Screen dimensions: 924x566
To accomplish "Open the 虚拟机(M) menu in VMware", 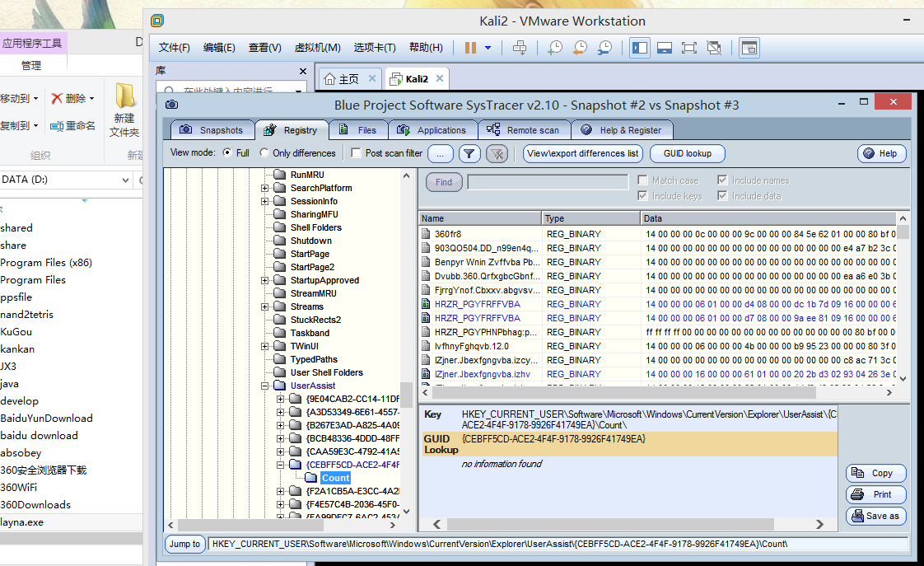I will 318,48.
